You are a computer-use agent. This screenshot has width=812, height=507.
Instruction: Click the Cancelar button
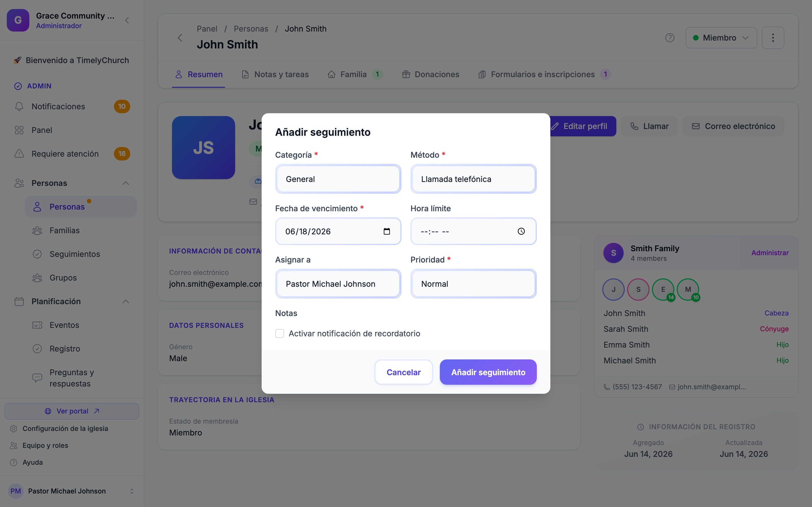pyautogui.click(x=403, y=372)
